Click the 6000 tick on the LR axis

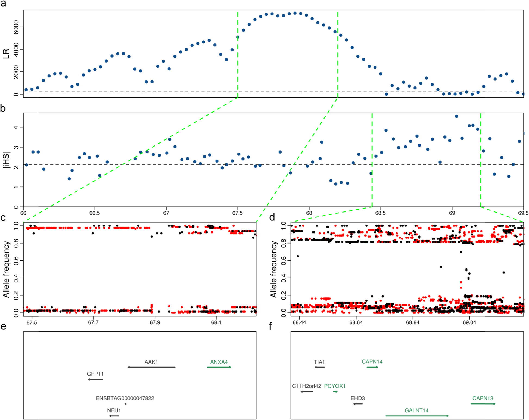tap(16, 27)
